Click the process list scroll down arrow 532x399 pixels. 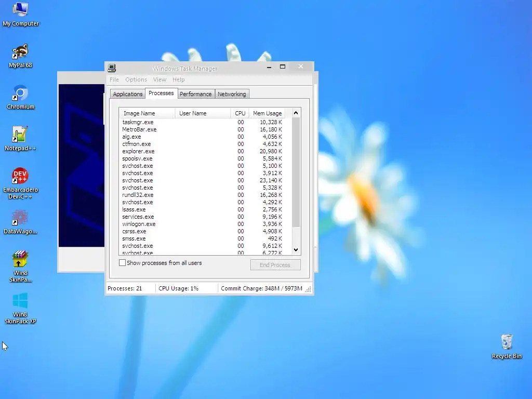(296, 250)
